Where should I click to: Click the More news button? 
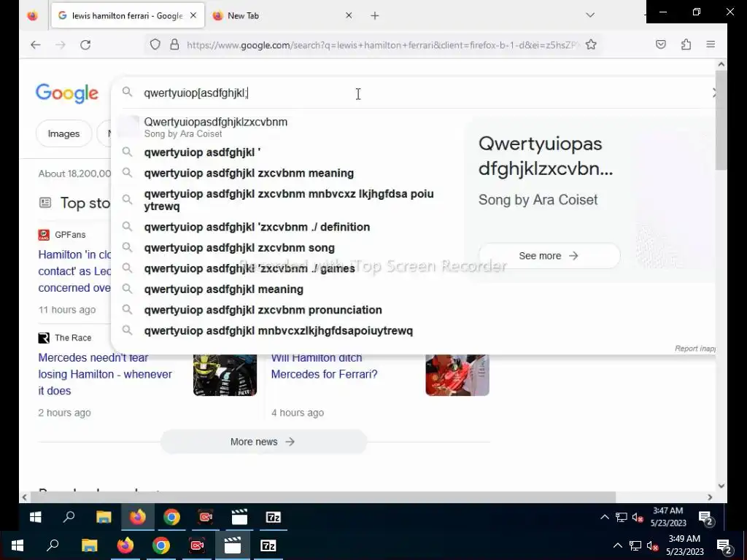point(263,442)
